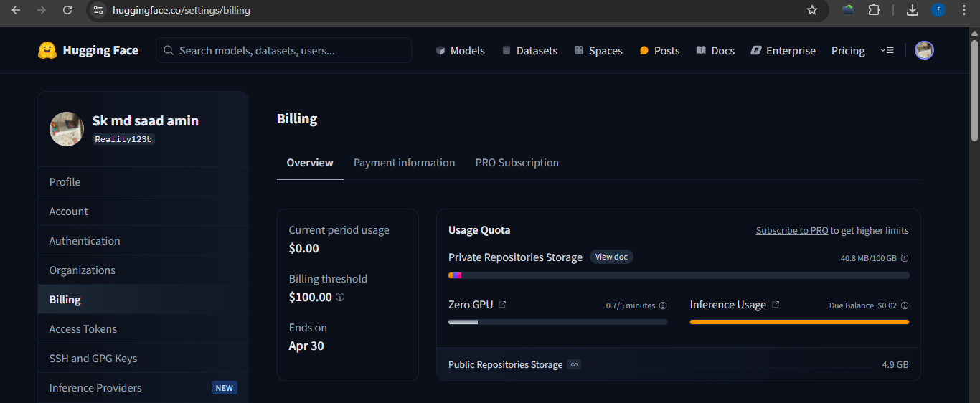The image size is (980, 403).
Task: Click the Billing threshold info icon
Action: coord(340,297)
